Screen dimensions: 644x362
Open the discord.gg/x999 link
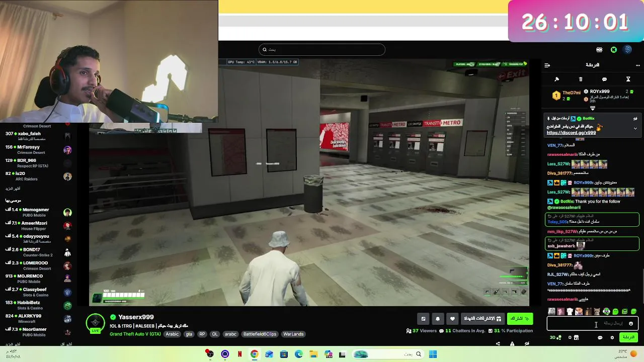coord(571,133)
